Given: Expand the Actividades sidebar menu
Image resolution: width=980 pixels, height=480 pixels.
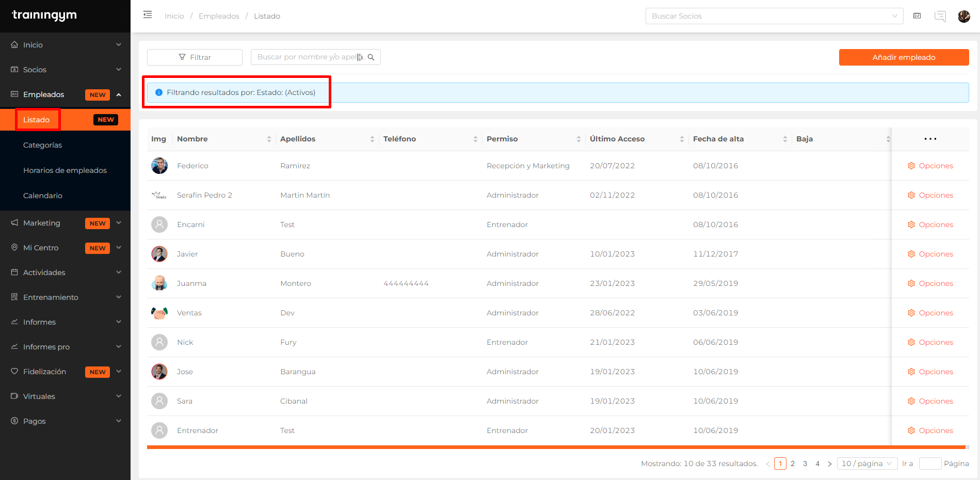Looking at the screenshot, I should (119, 273).
